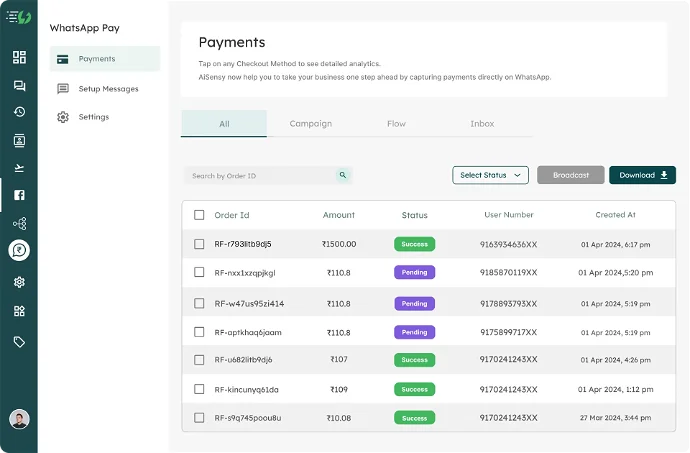Toggle the select-all checkbox in table header

pyautogui.click(x=199, y=215)
